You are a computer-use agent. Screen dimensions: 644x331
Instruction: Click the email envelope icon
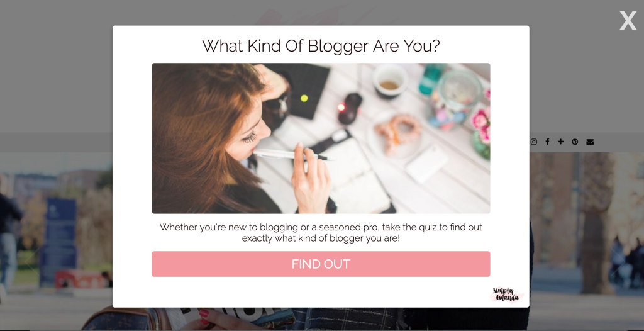tap(590, 142)
